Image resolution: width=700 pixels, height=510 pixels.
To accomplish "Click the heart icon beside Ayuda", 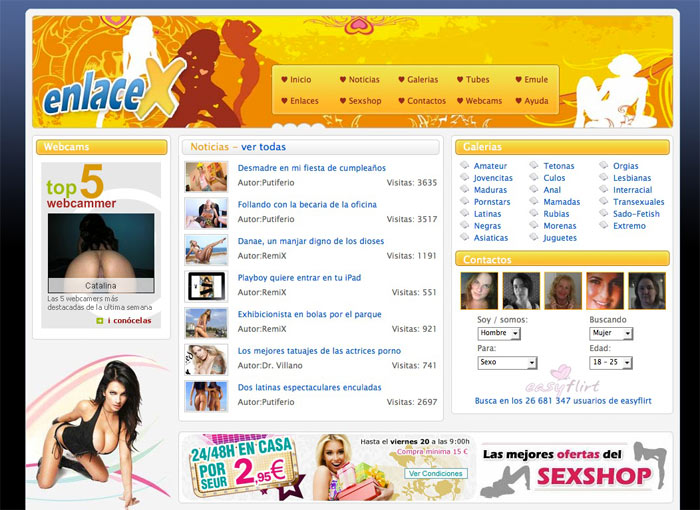I will coord(518,101).
